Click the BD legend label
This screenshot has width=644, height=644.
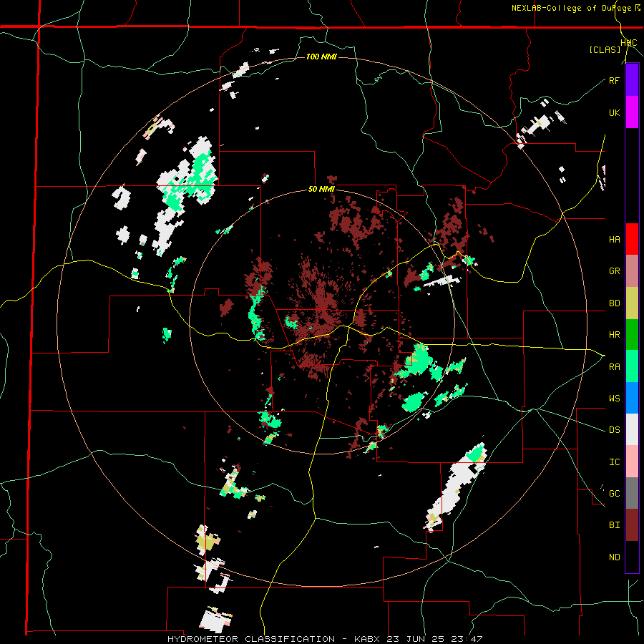615,303
